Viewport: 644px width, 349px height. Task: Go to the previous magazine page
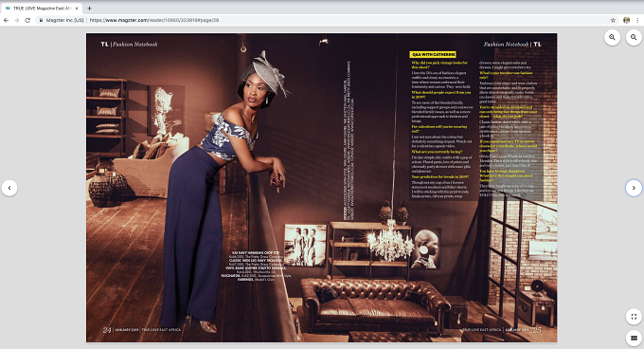coord(9,188)
